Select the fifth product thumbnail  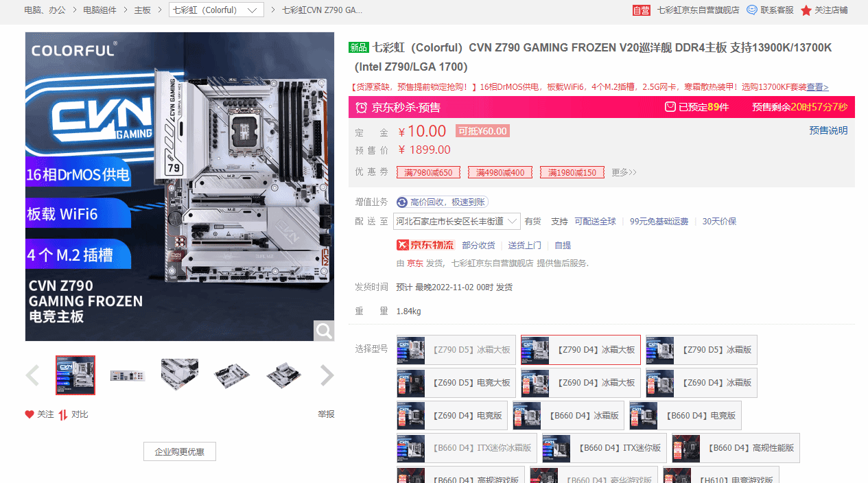284,375
